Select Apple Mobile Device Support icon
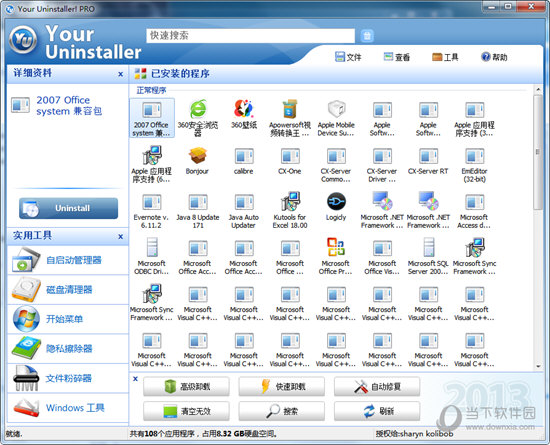Screen dimensions: 550x445 336,117
